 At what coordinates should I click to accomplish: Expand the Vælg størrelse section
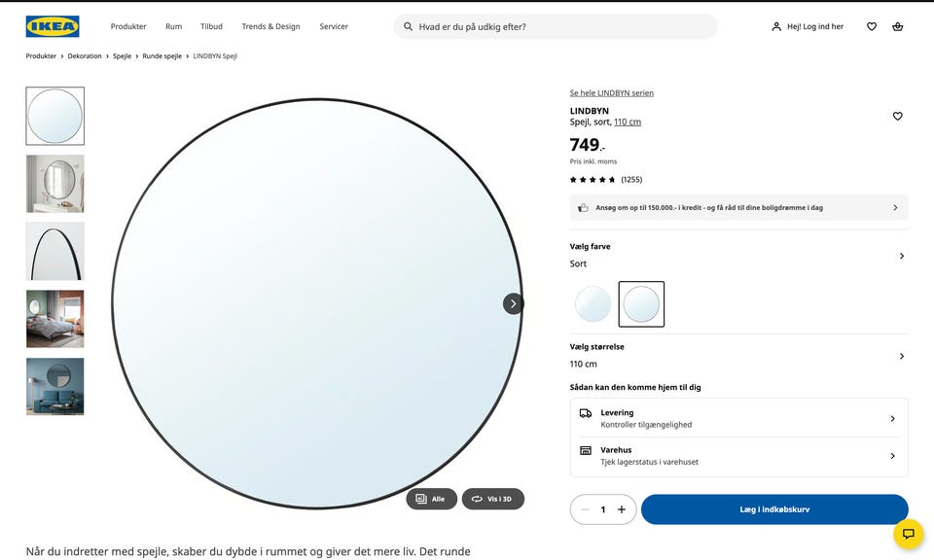point(901,356)
